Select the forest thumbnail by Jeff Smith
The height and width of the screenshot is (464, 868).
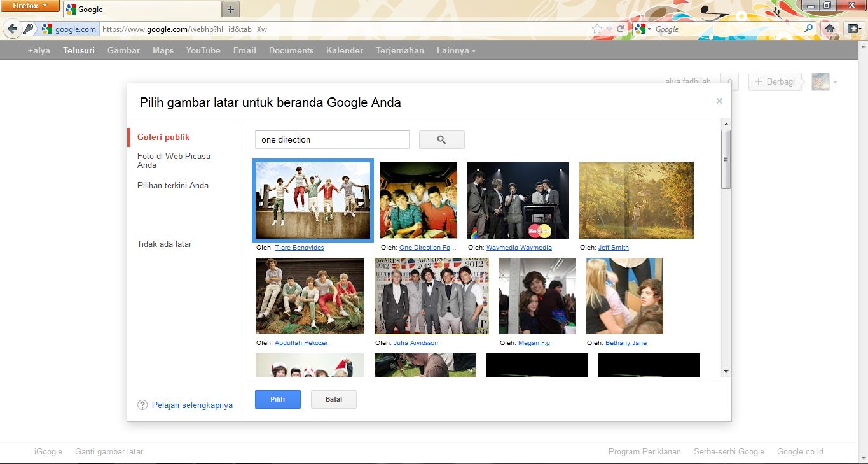(637, 200)
